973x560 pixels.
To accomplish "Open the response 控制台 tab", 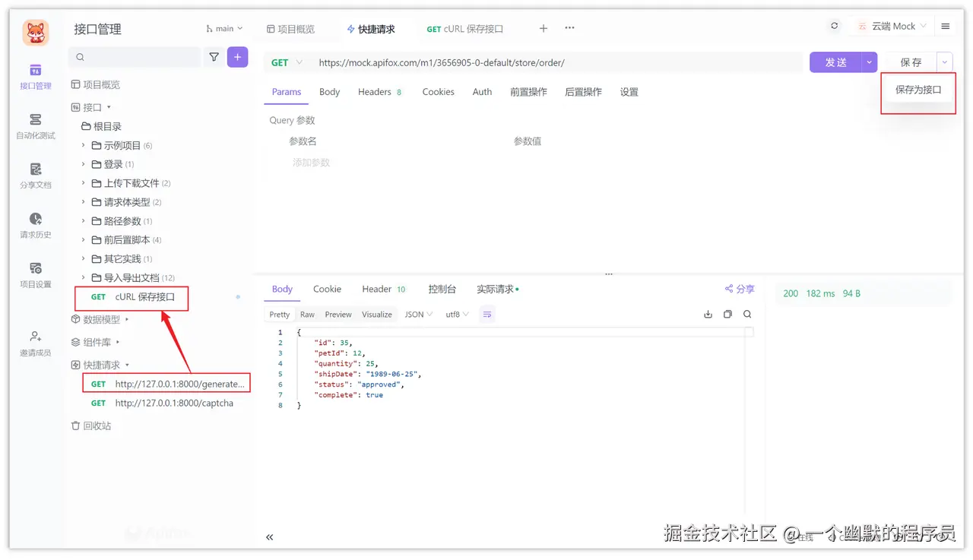I will pyautogui.click(x=442, y=289).
